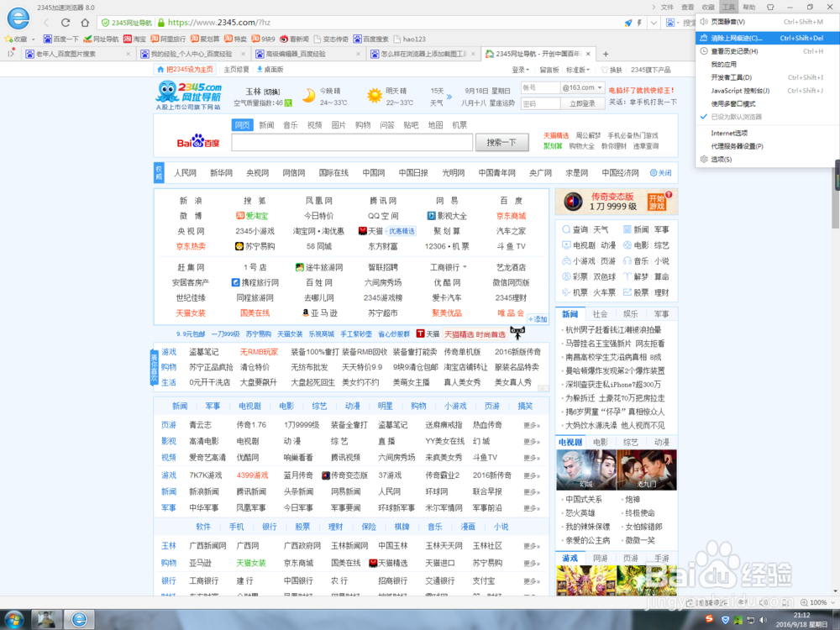Click the 百度一下 bookmark
840x630 pixels.
coord(60,39)
